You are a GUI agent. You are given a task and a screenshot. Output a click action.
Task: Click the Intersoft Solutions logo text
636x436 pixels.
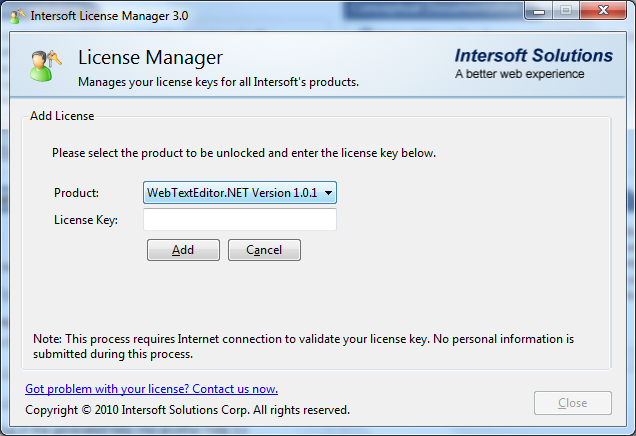tap(533, 56)
